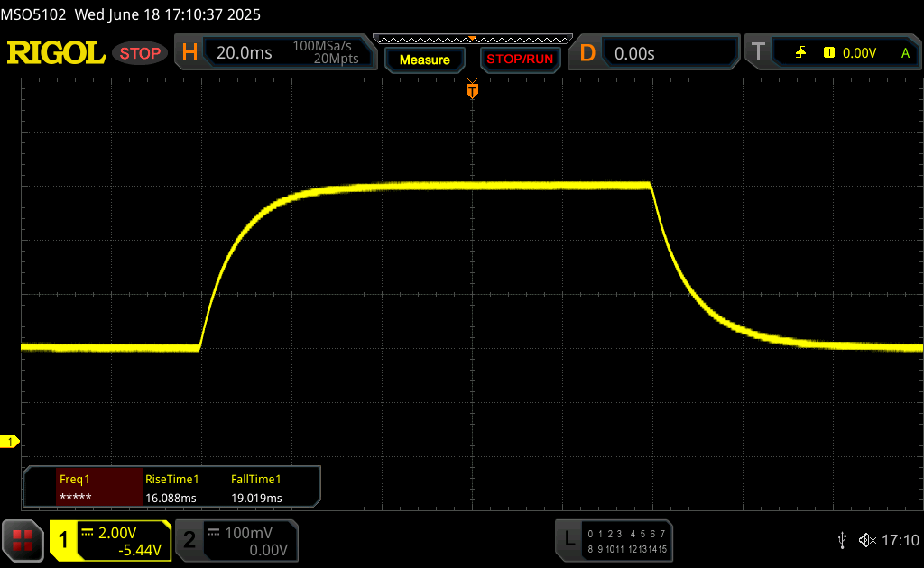
Task: Mute the beeper via speaker icon
Action: [866, 539]
